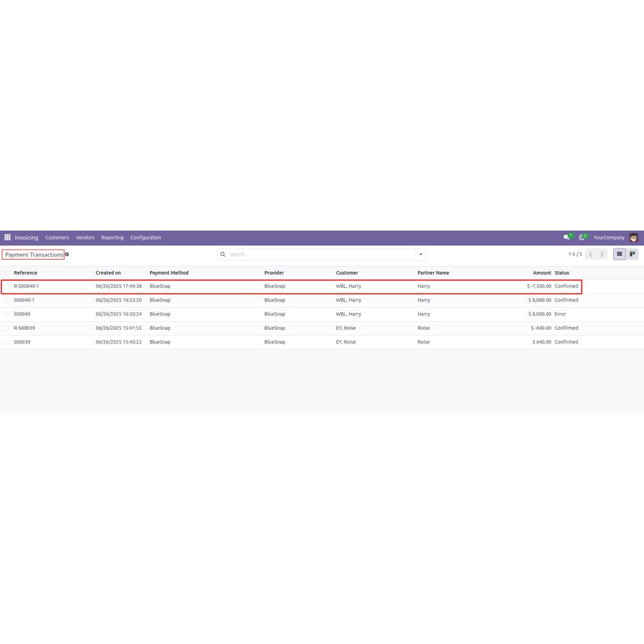Image resolution: width=644 pixels, height=644 pixels.
Task: Click the gear icon beside Payment Transactions
Action: coord(67,254)
